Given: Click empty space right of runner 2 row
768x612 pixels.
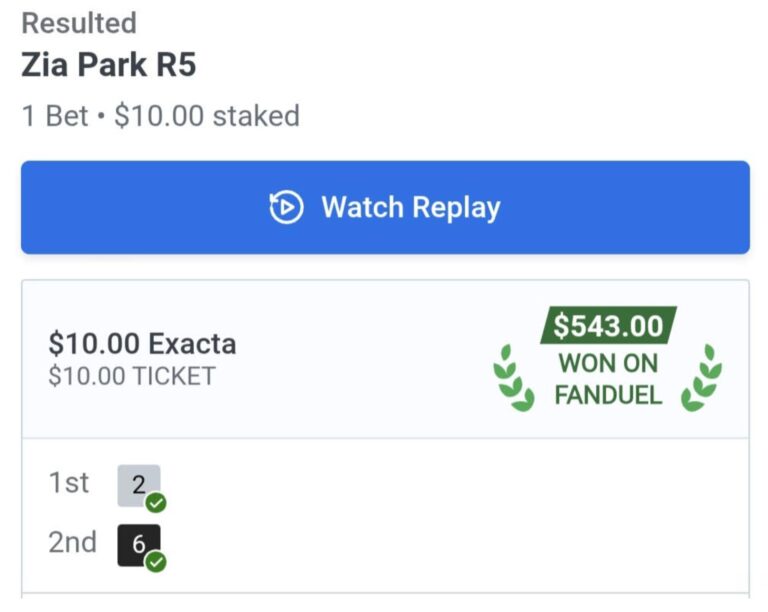Looking at the screenshot, I should click(x=450, y=485).
